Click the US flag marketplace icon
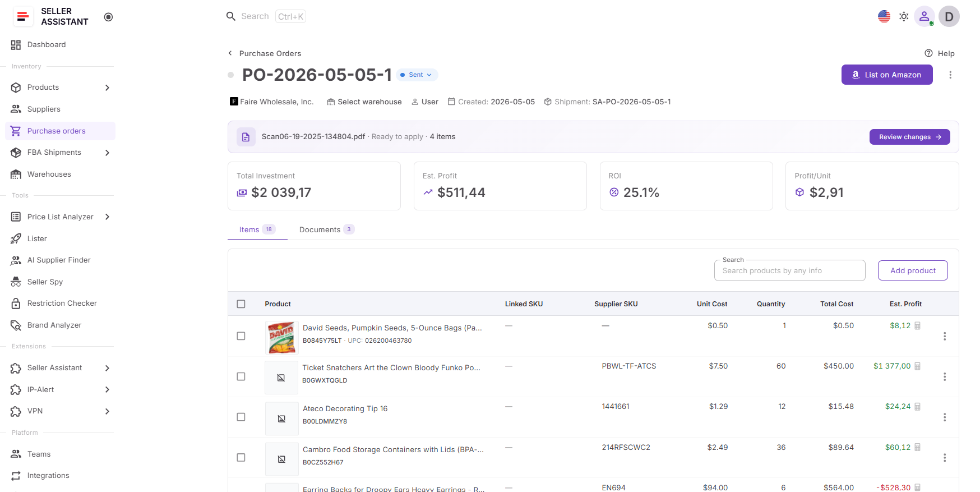Image resolution: width=980 pixels, height=492 pixels. coord(884,16)
